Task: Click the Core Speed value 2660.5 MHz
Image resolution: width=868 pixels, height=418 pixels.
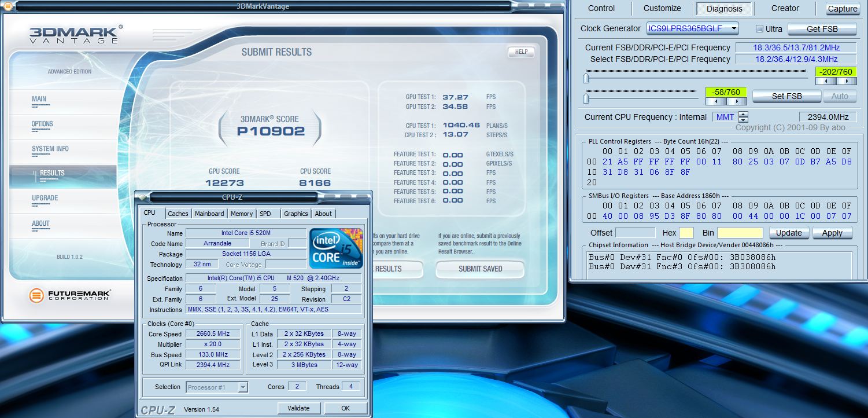Action: [213, 334]
